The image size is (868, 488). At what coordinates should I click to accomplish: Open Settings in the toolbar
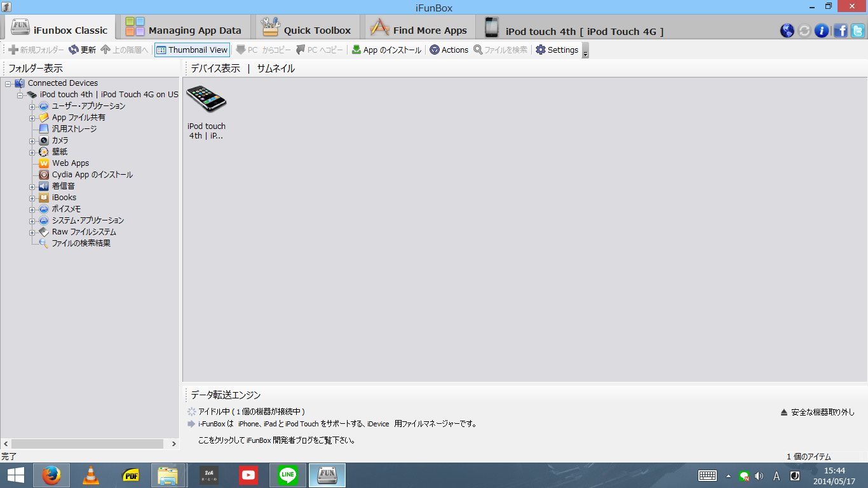pyautogui.click(x=557, y=50)
